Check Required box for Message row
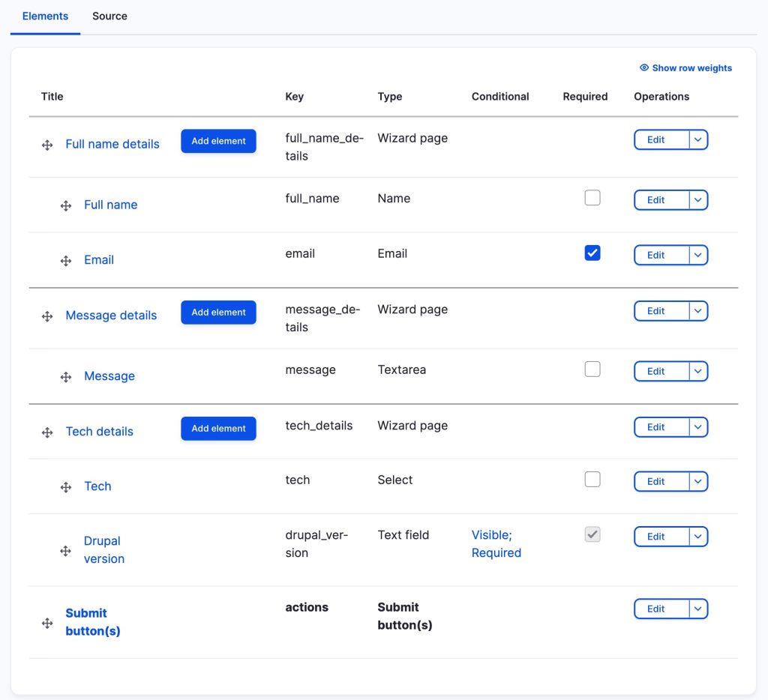This screenshot has height=700, width=768. point(592,369)
